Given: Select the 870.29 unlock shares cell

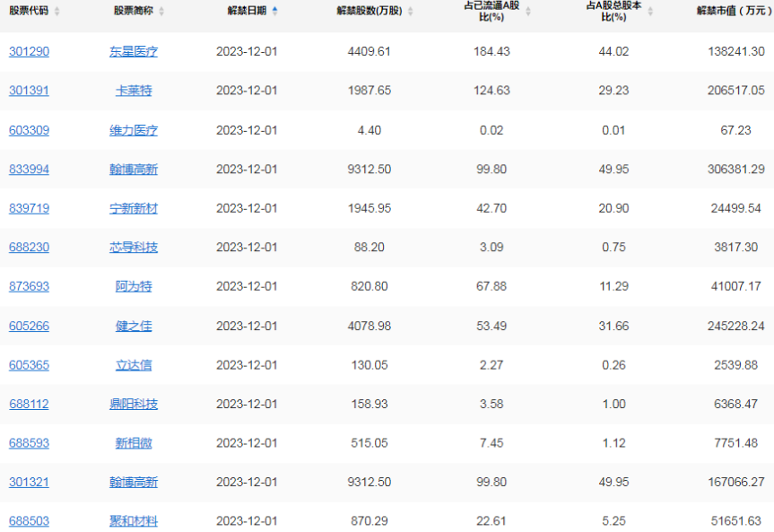Looking at the screenshot, I should 370,521.
